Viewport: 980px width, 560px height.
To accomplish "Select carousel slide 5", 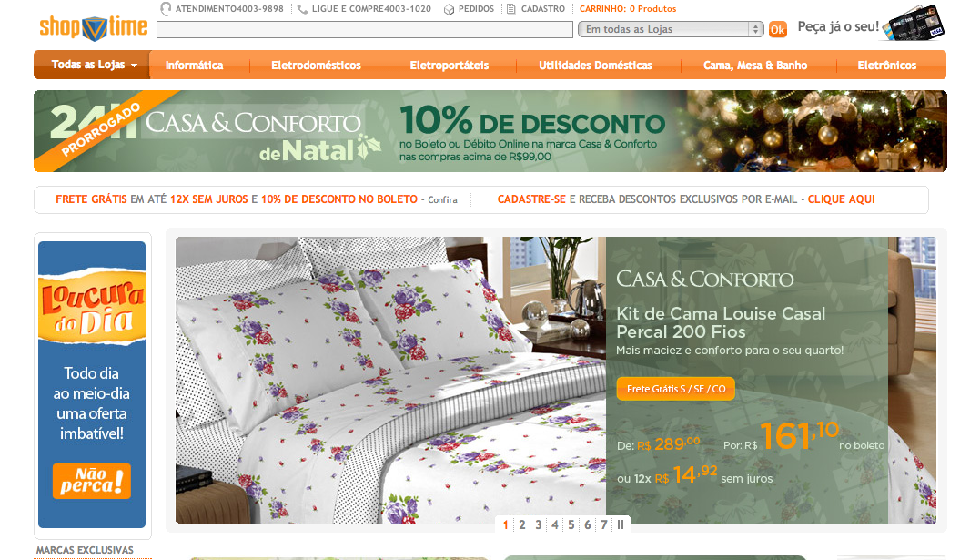I will click(x=571, y=525).
